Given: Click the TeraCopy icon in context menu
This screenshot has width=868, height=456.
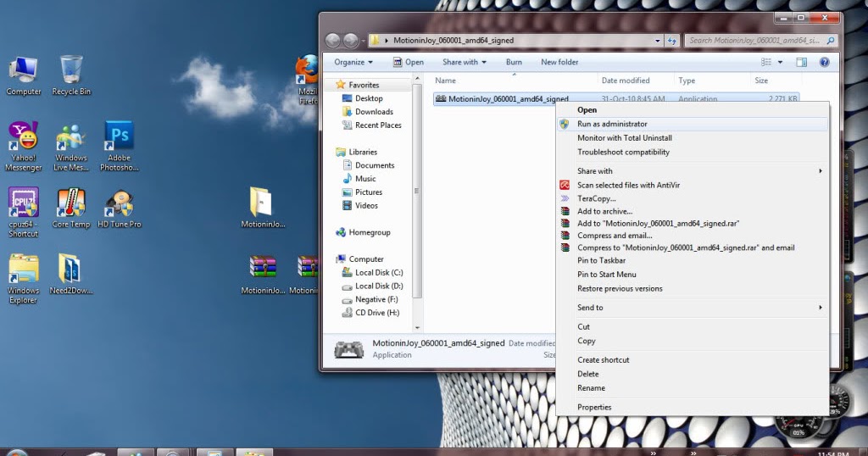Looking at the screenshot, I should 565,198.
